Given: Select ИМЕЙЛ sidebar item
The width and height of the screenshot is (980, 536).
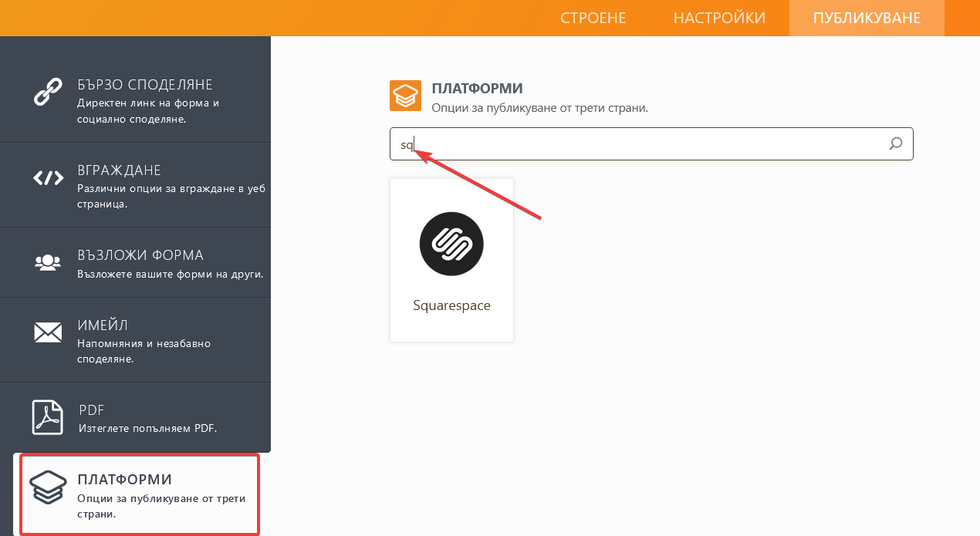Looking at the screenshot, I should (103, 325).
